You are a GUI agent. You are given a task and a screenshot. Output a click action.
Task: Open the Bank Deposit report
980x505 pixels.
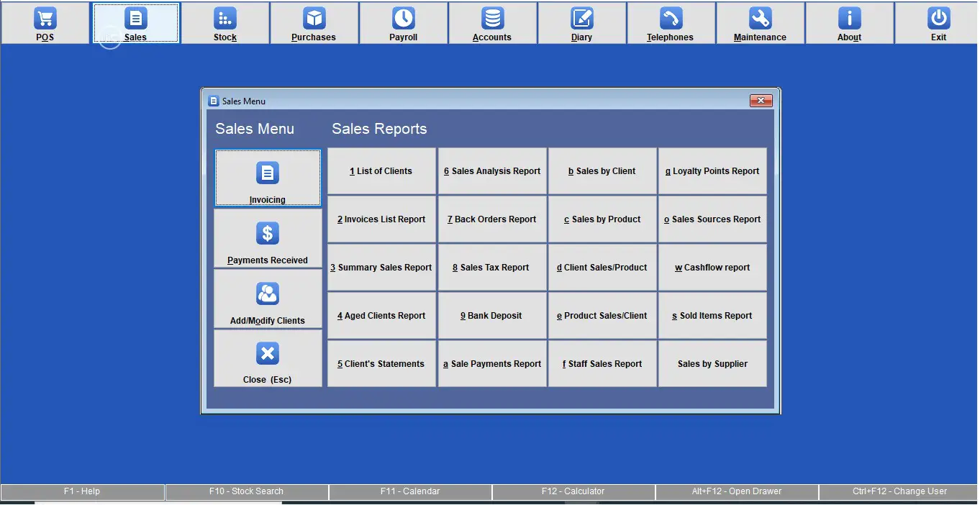point(492,316)
